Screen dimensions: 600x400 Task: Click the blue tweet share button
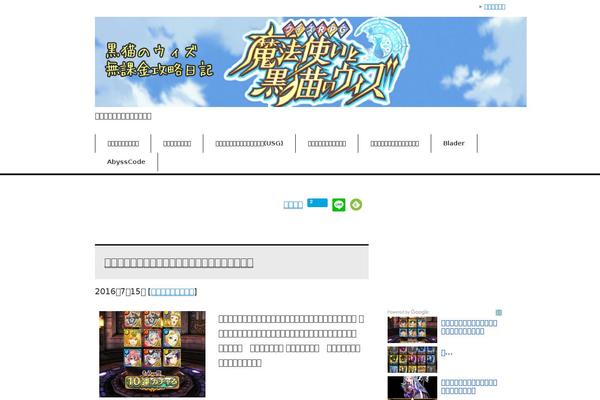click(317, 202)
